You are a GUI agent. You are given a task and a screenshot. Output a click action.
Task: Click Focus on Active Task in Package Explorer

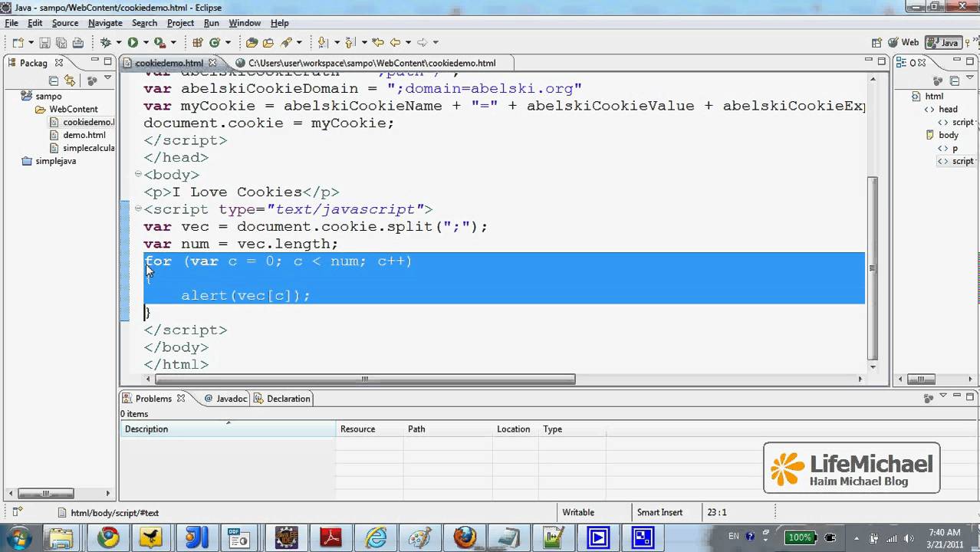92,80
